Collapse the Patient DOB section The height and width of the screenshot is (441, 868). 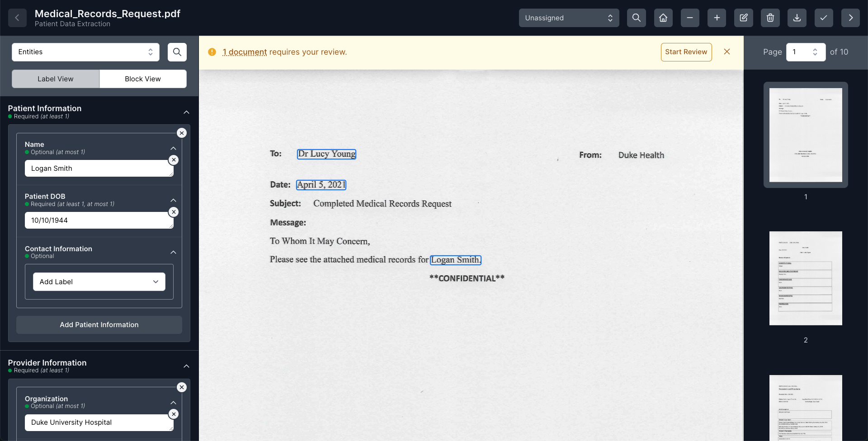[173, 200]
